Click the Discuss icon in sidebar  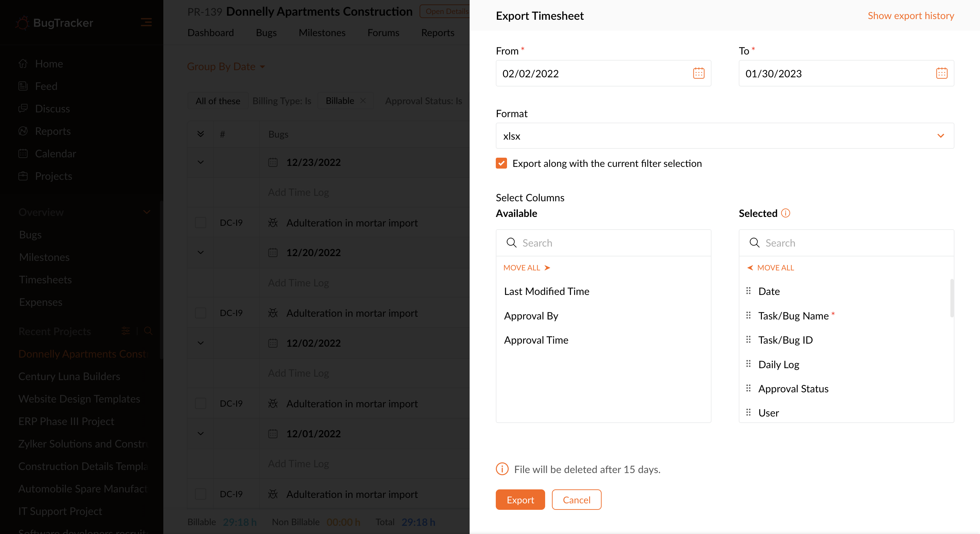[23, 108]
